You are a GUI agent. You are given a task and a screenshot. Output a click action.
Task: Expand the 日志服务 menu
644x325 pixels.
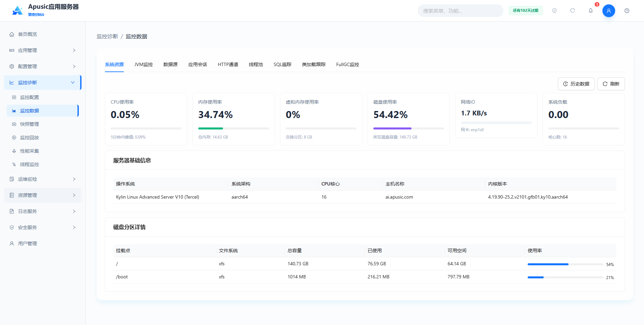tap(43, 211)
